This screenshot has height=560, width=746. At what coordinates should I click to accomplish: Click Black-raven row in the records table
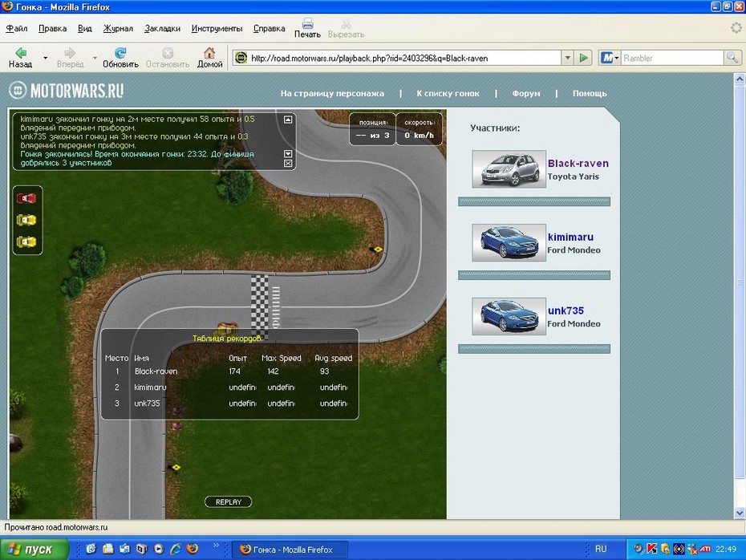click(229, 371)
